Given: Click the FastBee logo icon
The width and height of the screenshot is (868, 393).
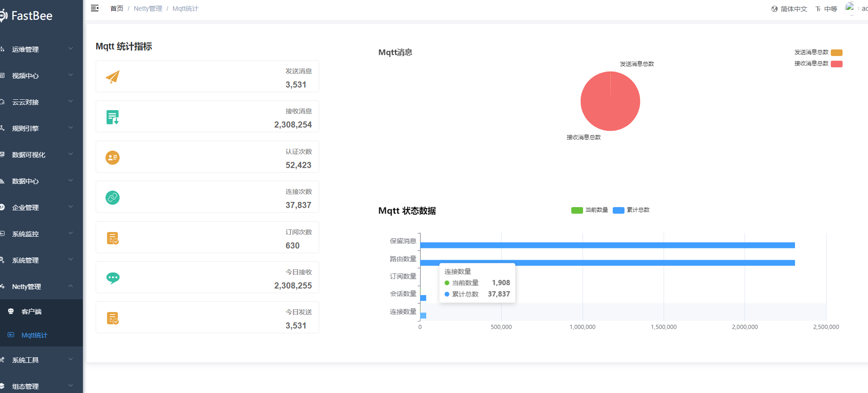Looking at the screenshot, I should pos(3,16).
